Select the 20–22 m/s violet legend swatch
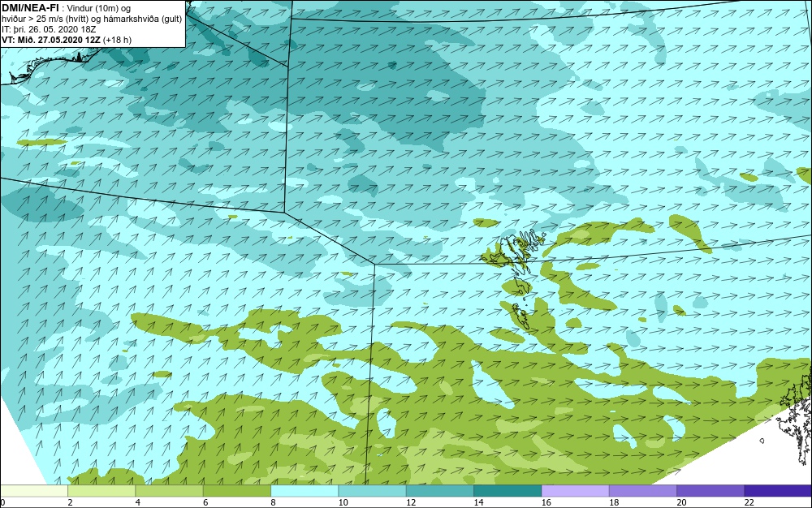The image size is (812, 508). 710,491
